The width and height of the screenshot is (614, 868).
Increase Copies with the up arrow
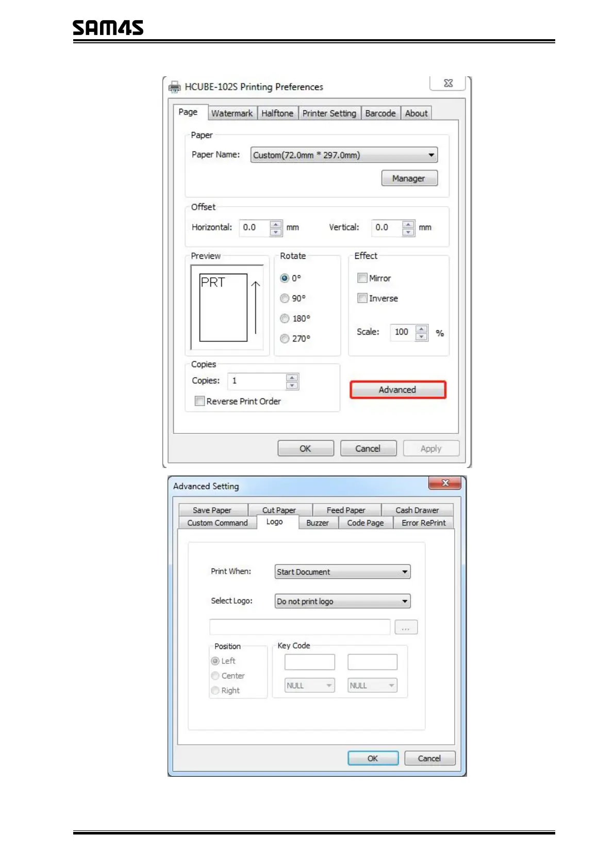292,377
